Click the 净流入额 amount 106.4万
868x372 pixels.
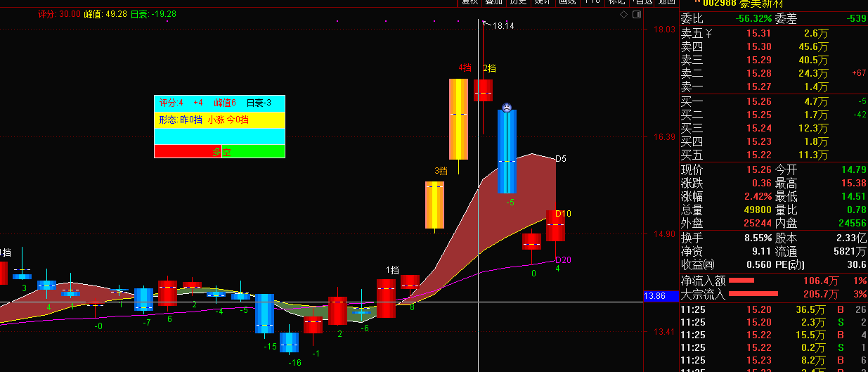[x=820, y=281]
